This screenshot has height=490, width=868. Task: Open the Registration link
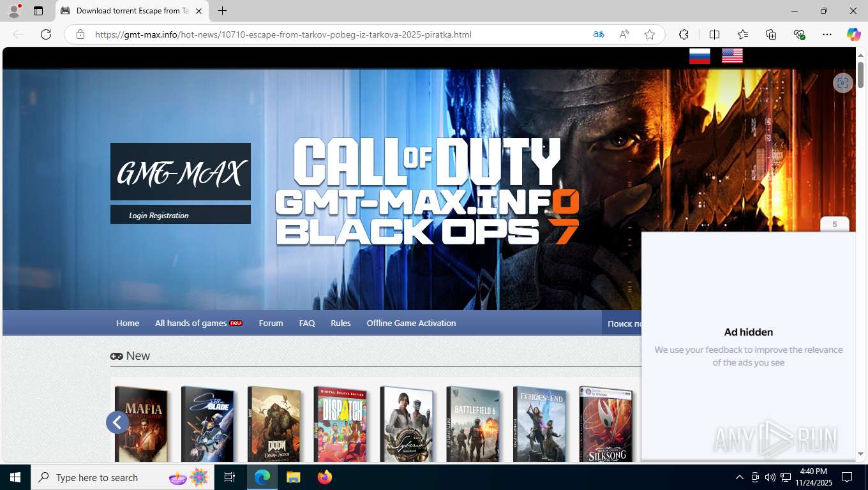click(x=169, y=216)
